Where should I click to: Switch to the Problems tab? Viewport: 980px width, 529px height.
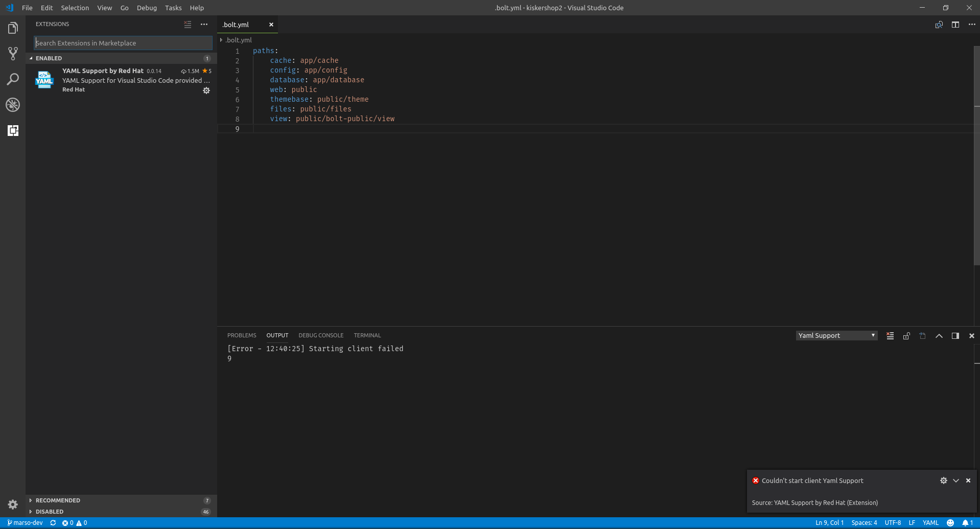point(242,335)
